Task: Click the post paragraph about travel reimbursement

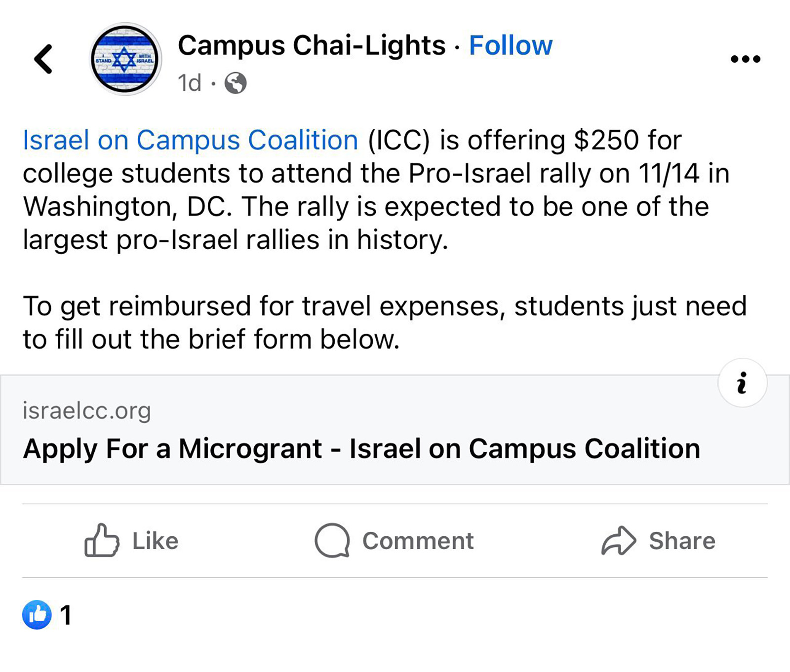Action: (x=384, y=323)
